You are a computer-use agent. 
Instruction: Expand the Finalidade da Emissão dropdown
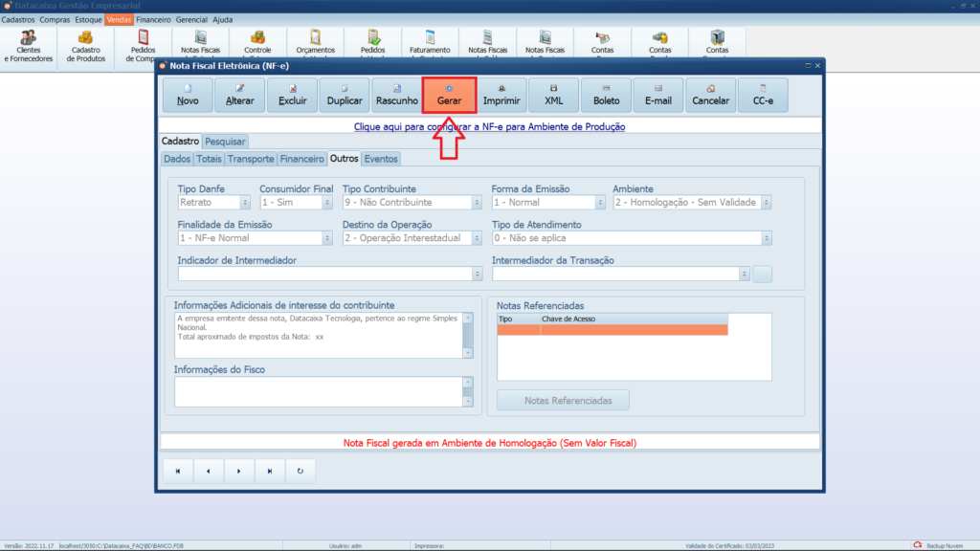coord(326,238)
